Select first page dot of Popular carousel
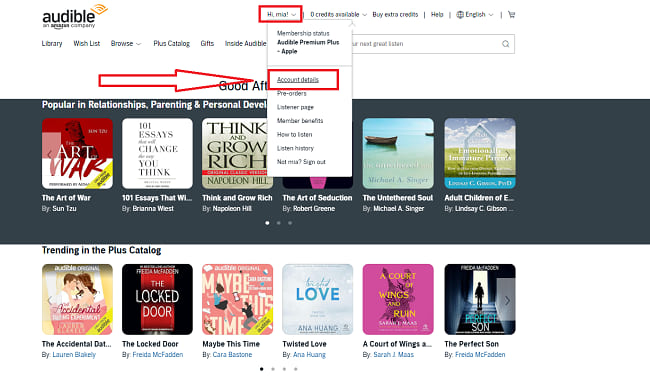 coord(267,223)
